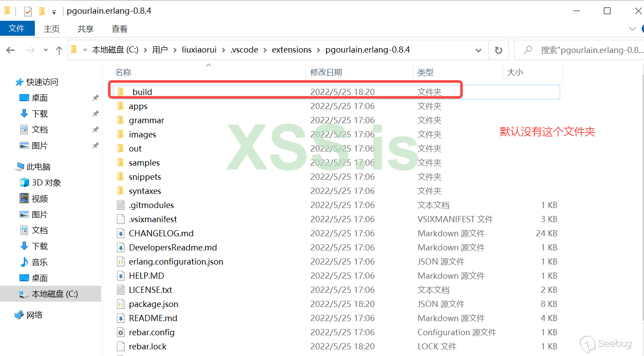The height and width of the screenshot is (356, 644).
Task: Open 下载 under This PC in sidebar
Action: [x=40, y=246]
